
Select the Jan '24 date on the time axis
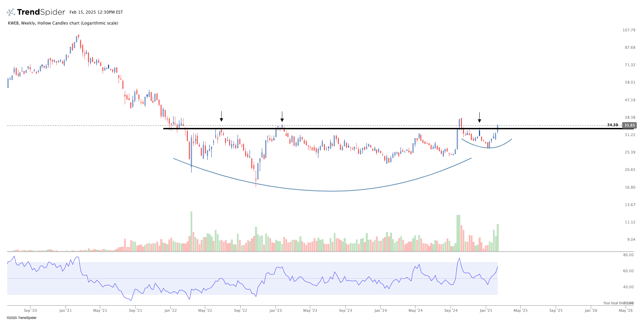(380, 310)
